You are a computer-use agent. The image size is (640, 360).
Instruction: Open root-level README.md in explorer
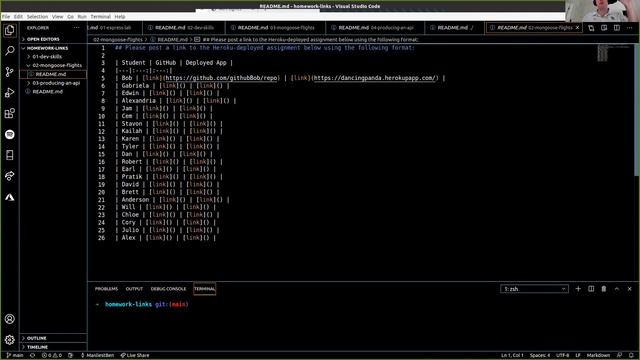pos(47,92)
